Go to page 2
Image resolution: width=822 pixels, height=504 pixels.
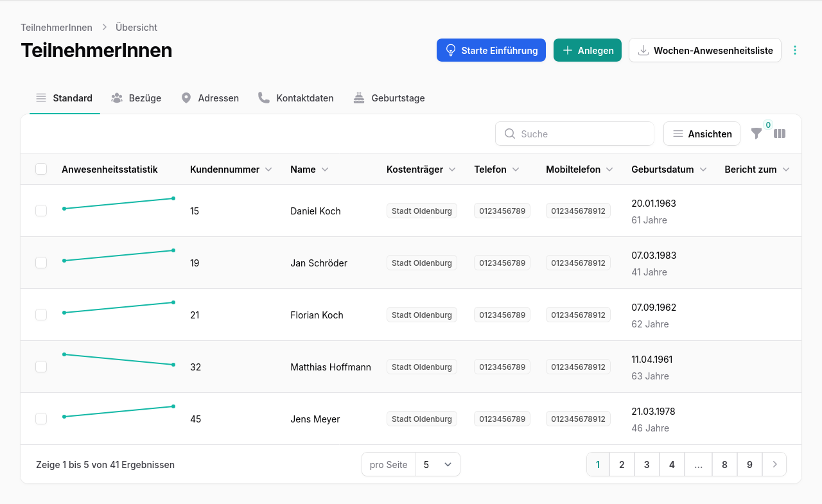(x=622, y=464)
